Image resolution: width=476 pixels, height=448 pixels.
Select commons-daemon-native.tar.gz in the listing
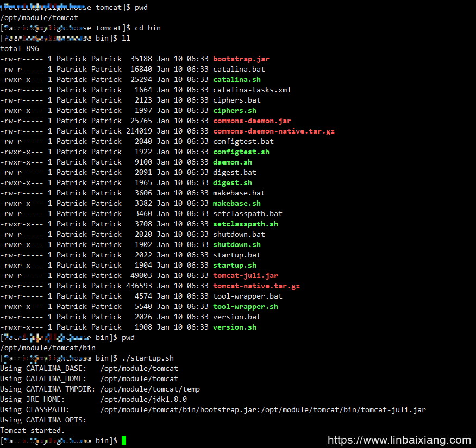[274, 131]
